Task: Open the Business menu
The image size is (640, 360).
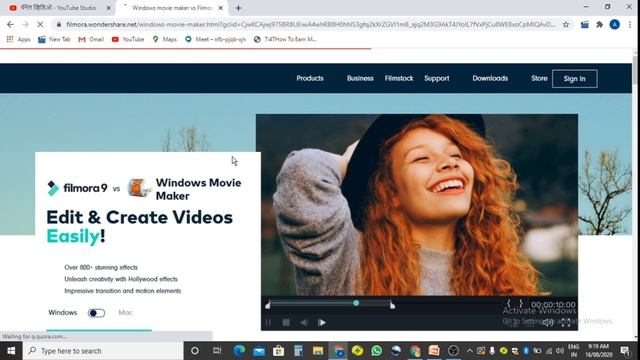Action: tap(360, 78)
